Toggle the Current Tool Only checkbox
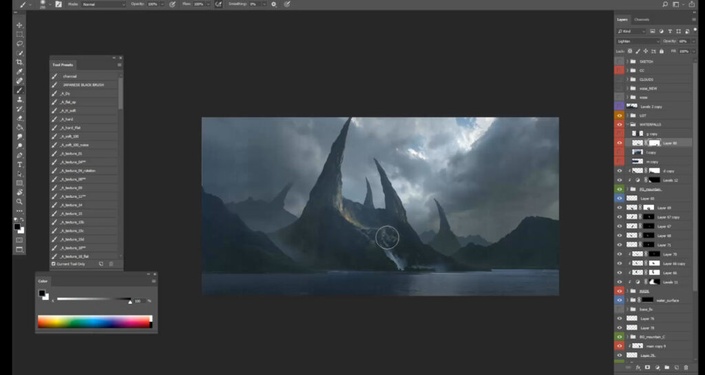The image size is (705, 375). point(54,264)
